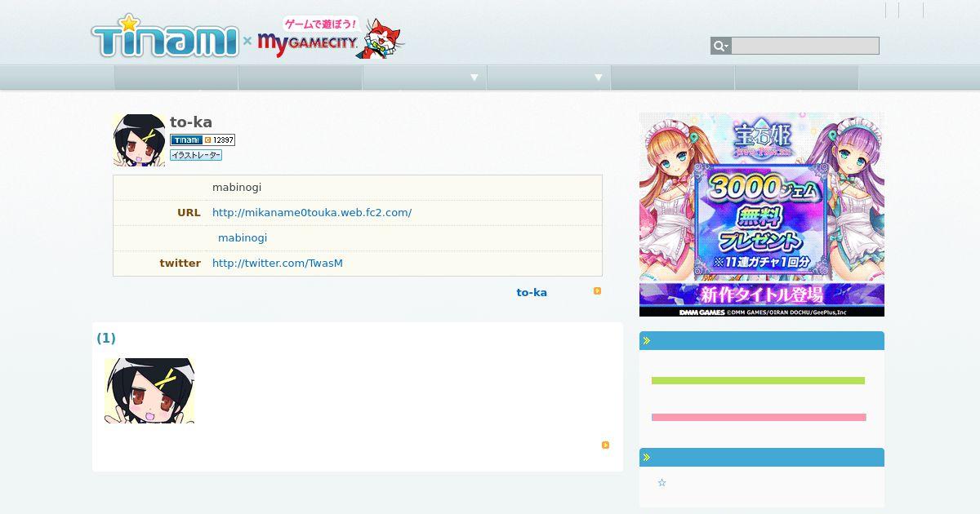Open the blue mabinogi link
Image resolution: width=980 pixels, height=514 pixels.
click(x=243, y=238)
